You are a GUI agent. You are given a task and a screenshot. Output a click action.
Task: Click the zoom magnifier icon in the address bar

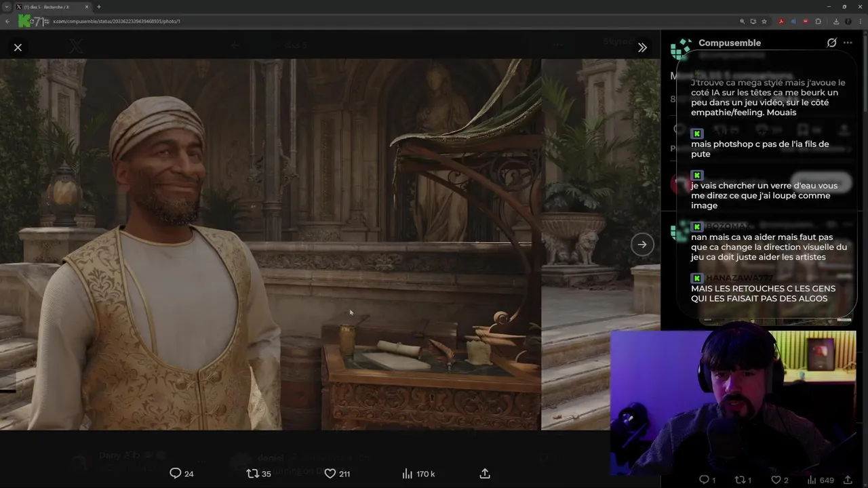(x=743, y=21)
